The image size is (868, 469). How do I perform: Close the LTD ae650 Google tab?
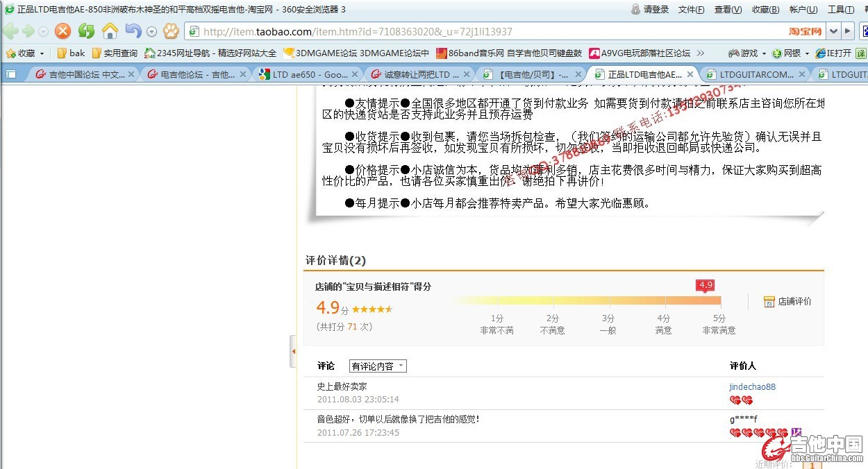(354, 74)
